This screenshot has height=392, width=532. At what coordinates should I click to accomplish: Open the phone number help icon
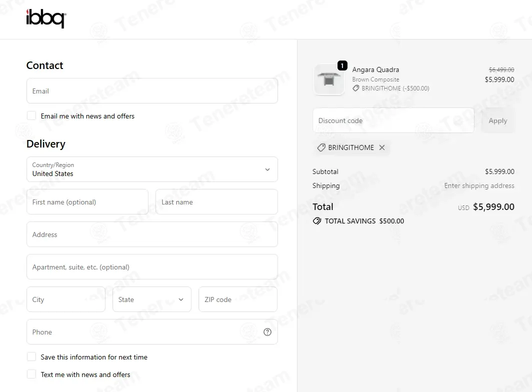point(267,332)
